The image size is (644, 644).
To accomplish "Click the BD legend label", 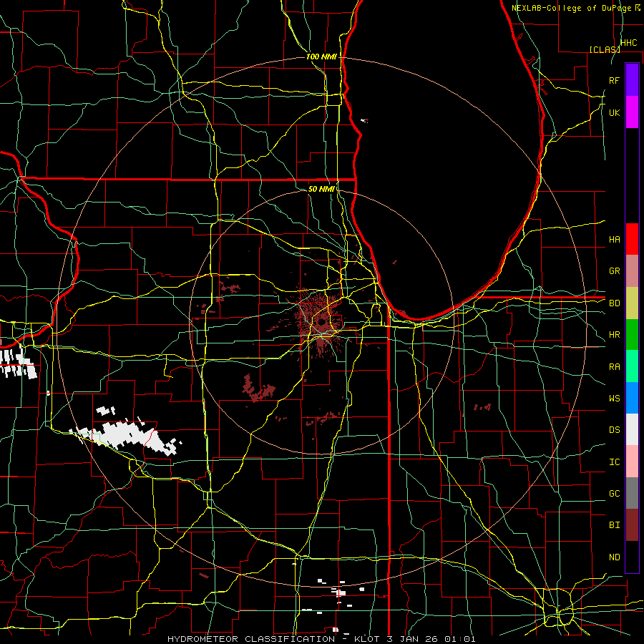I will (614, 303).
